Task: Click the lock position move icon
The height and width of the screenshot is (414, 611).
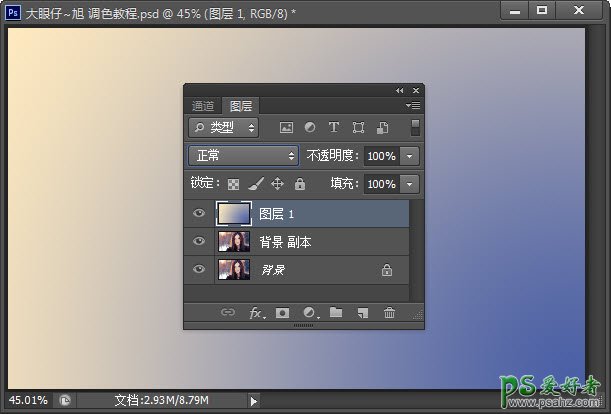Action: tap(277, 185)
